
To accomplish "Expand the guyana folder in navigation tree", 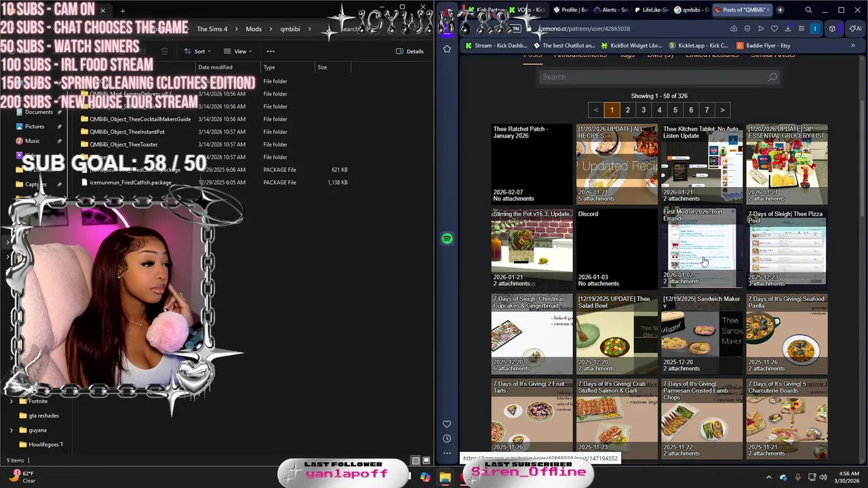I will (x=12, y=430).
